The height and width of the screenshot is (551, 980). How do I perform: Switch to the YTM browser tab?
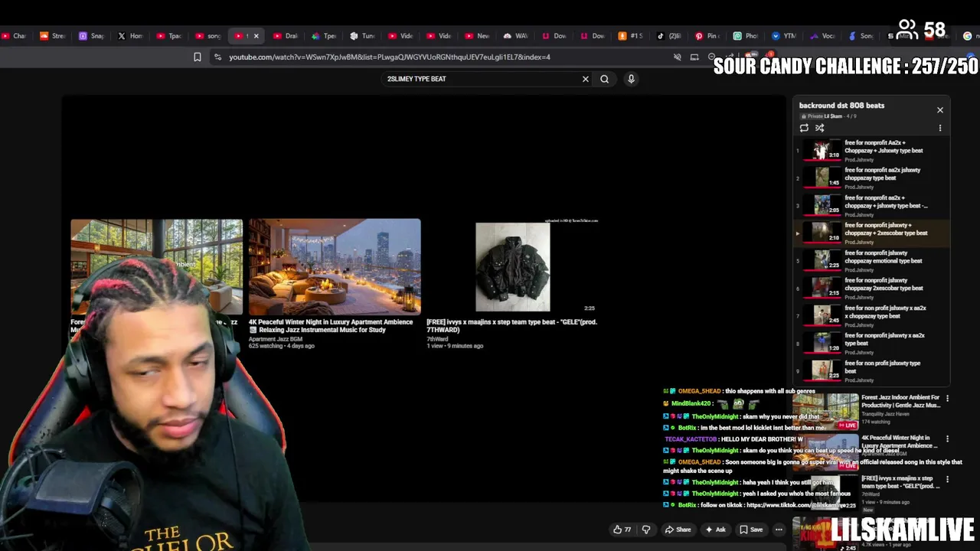(x=783, y=36)
